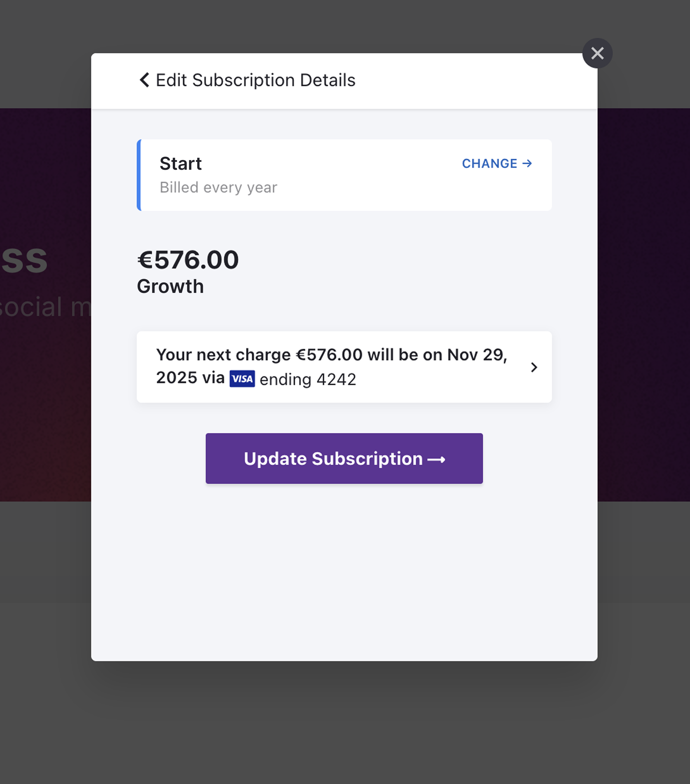Click the arrow icon beside CHANGE

(x=527, y=163)
